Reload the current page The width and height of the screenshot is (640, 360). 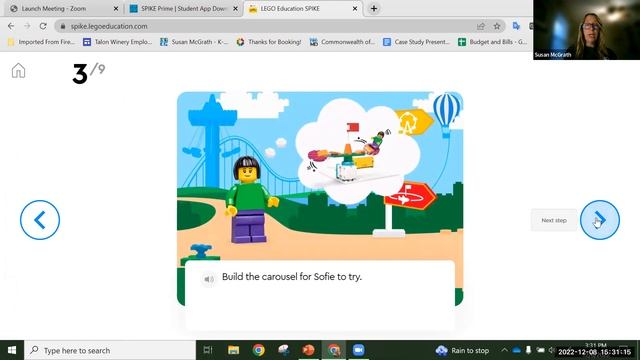coord(43,26)
